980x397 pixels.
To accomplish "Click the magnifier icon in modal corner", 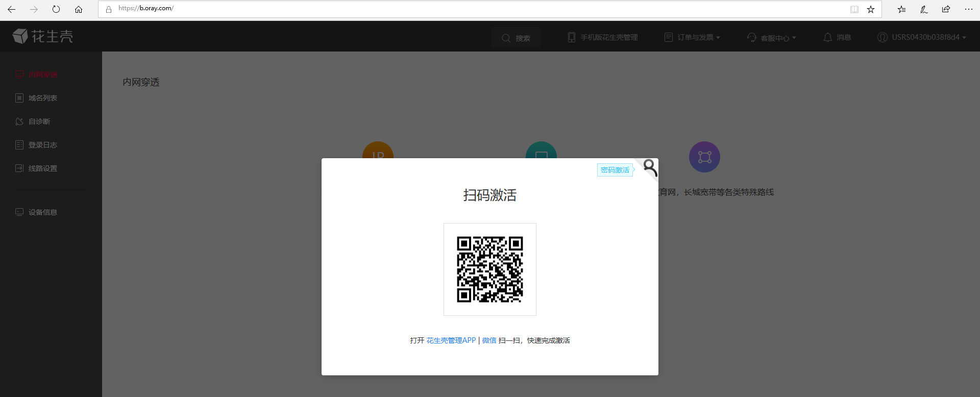I will tap(649, 167).
